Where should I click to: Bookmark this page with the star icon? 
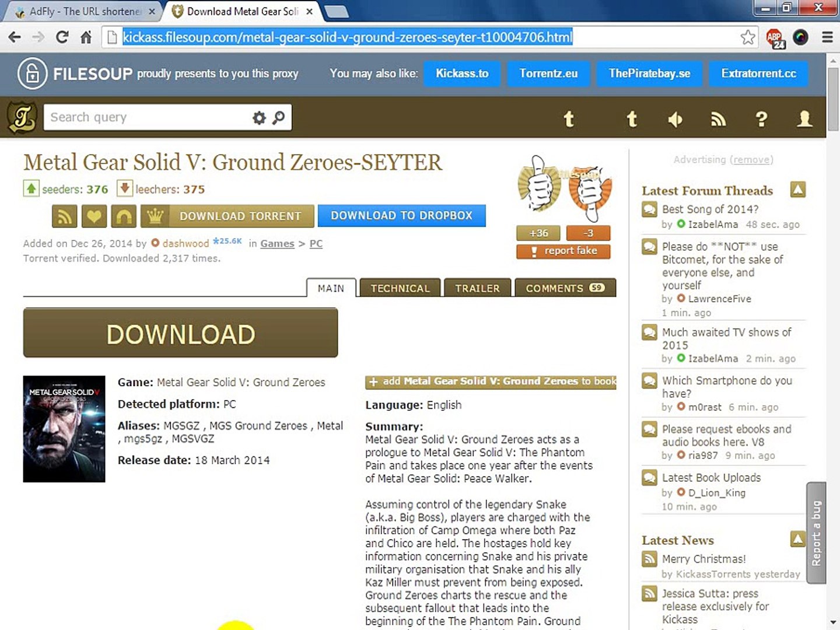(747, 37)
